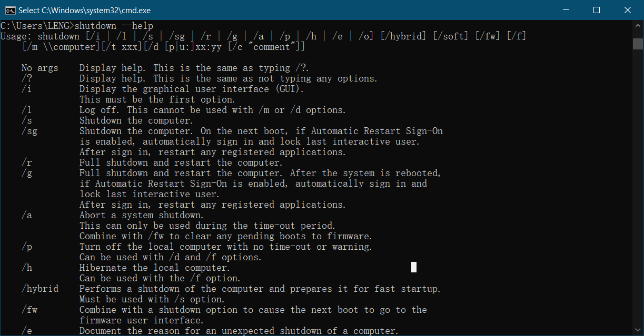
Task: Maximize the cmd.exe window
Action: pos(596,10)
